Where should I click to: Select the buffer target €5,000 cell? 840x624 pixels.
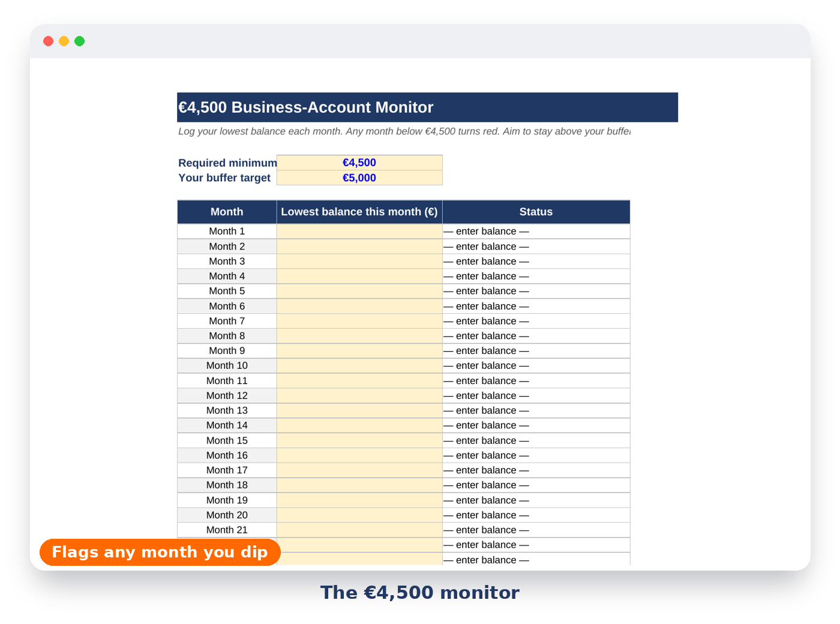tap(359, 178)
